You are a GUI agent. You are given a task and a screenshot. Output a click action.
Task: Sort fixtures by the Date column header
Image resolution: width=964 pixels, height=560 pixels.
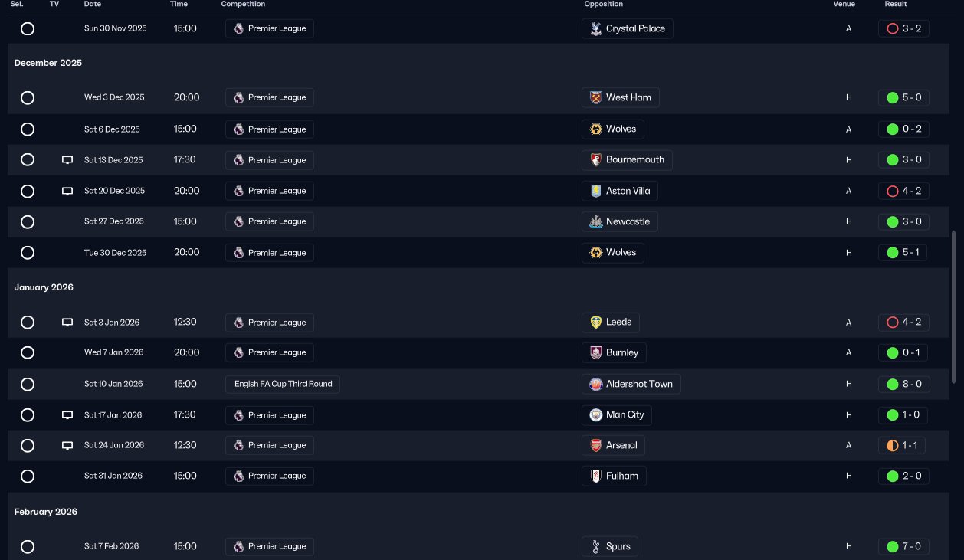click(92, 4)
